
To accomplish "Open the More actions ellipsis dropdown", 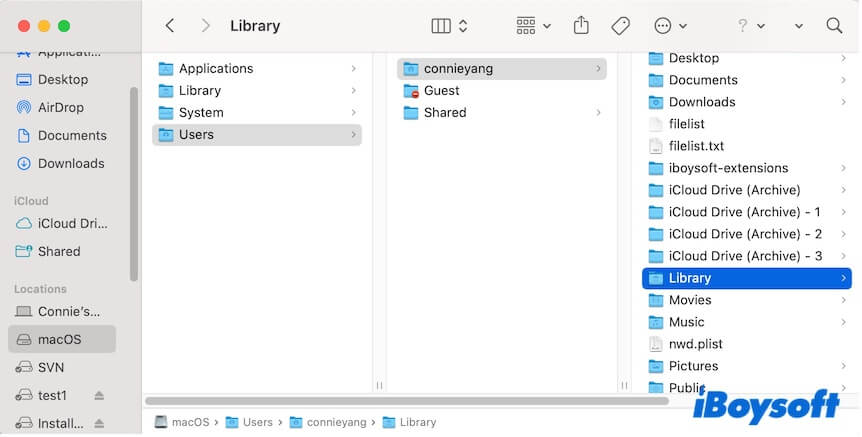I will click(x=669, y=26).
